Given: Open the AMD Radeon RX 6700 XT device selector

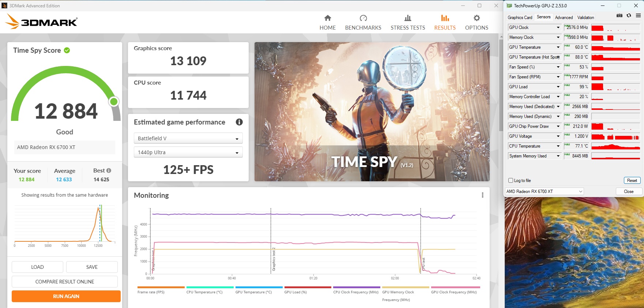Looking at the screenshot, I should pyautogui.click(x=544, y=192).
